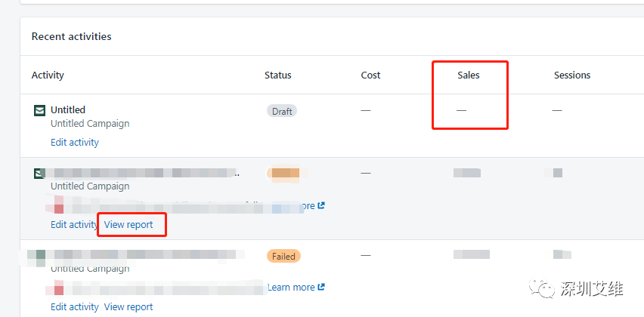Click external link icon in the grey row
This screenshot has width=644, height=317.
coord(321,205)
